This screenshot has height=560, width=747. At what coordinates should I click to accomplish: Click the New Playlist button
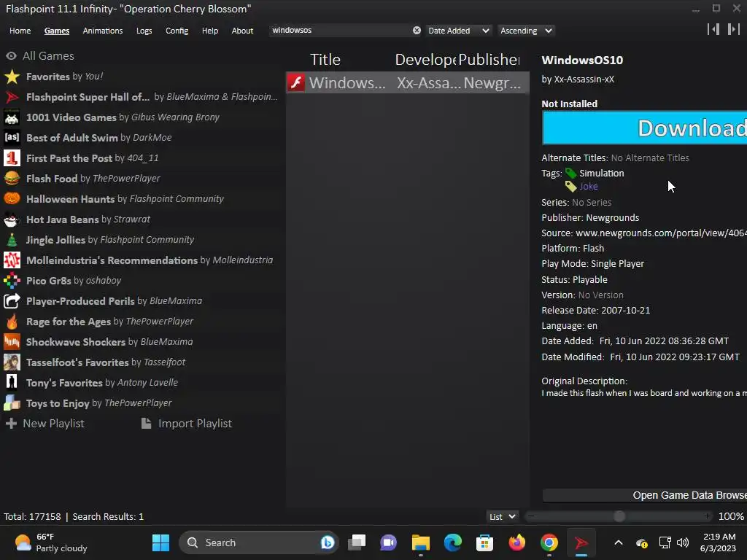pyautogui.click(x=44, y=424)
